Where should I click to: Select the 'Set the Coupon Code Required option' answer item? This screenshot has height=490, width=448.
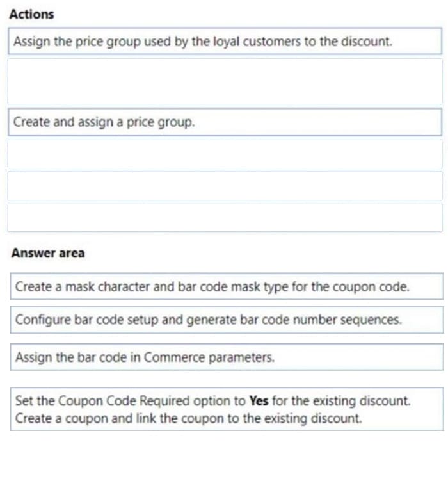[x=227, y=409]
